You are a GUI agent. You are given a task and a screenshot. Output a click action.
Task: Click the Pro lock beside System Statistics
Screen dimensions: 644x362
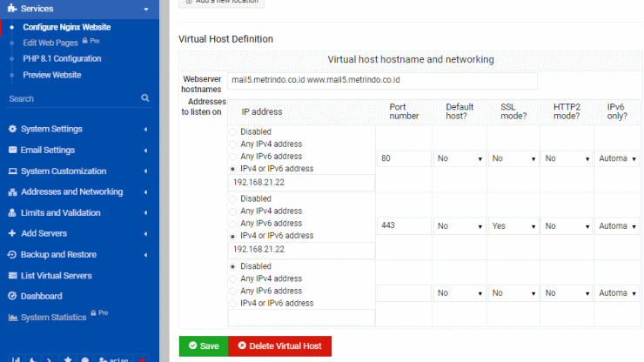click(94, 312)
